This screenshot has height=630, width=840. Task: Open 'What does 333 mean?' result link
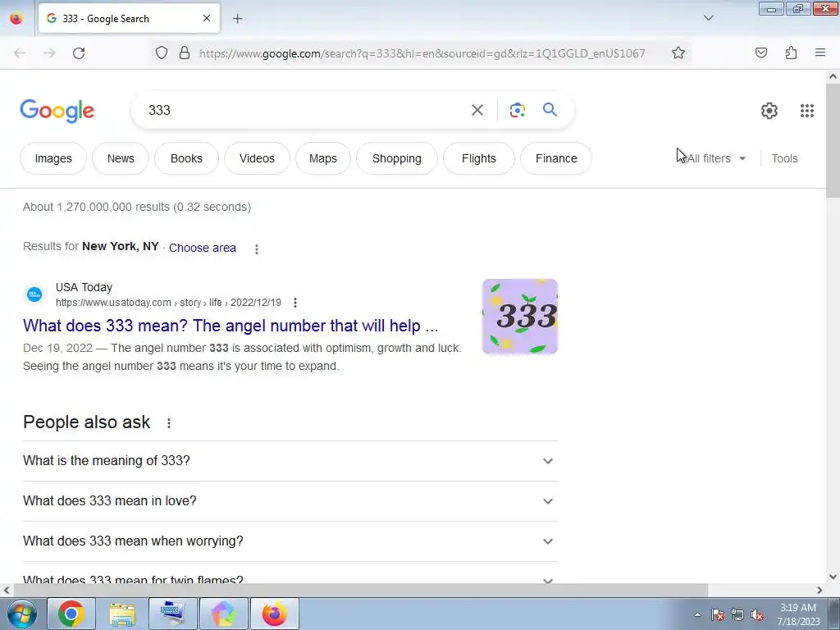pos(231,326)
